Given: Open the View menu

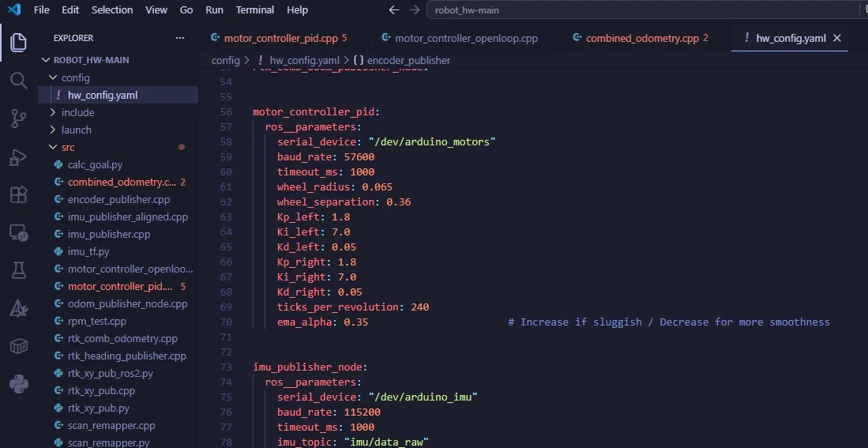Looking at the screenshot, I should [156, 10].
